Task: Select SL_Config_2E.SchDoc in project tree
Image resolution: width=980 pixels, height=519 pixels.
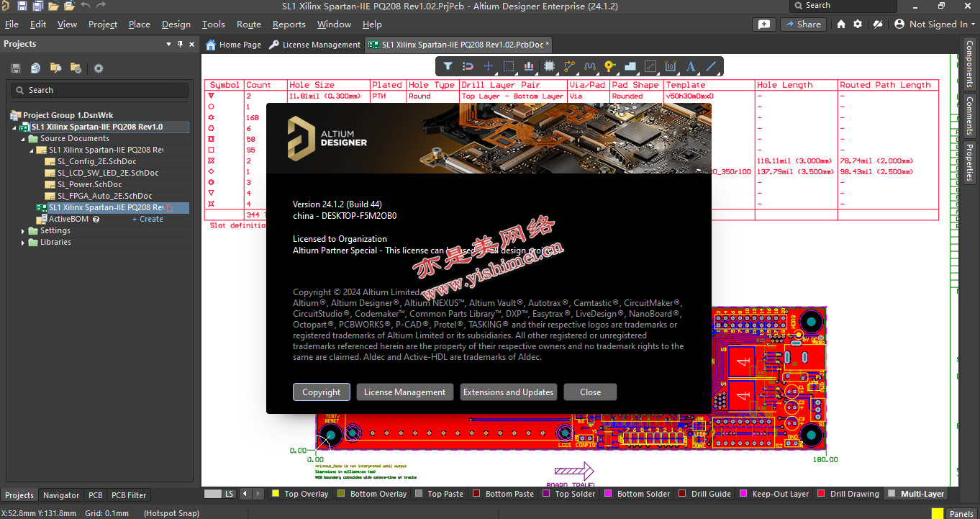Action: coord(96,161)
